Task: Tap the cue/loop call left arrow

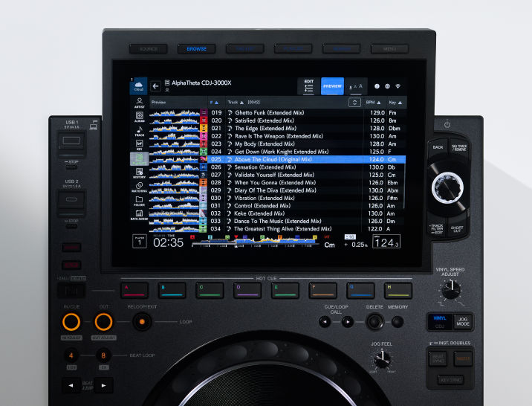Action: coord(325,321)
